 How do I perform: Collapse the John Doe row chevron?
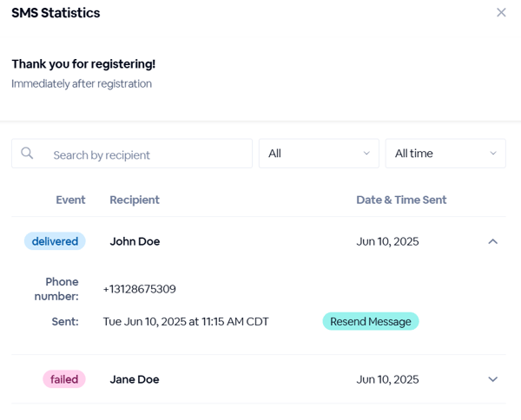click(492, 241)
